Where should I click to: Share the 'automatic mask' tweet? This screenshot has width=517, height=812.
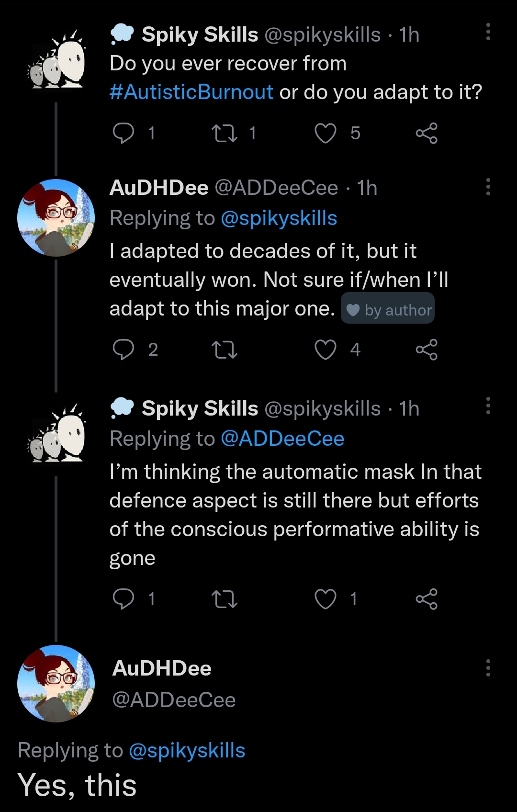[x=427, y=599]
